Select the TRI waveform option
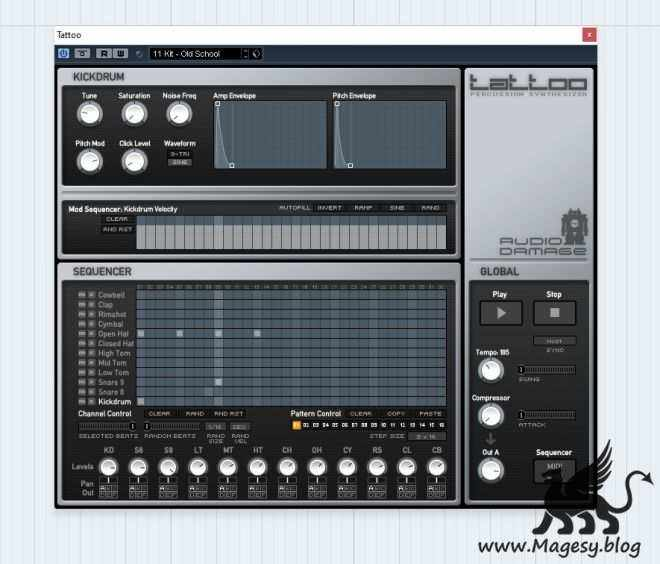Image resolution: width=660 pixels, height=564 pixels. 180,154
